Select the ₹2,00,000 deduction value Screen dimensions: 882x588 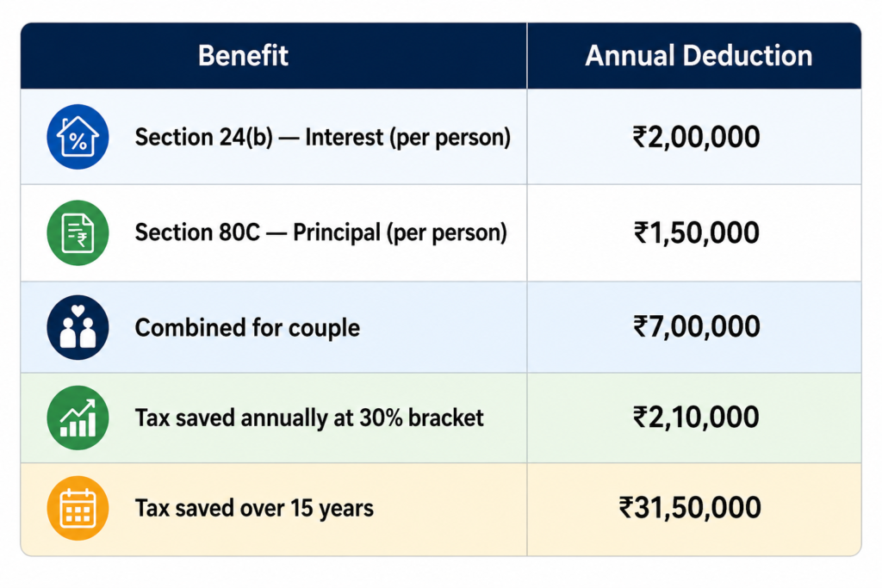[696, 137]
